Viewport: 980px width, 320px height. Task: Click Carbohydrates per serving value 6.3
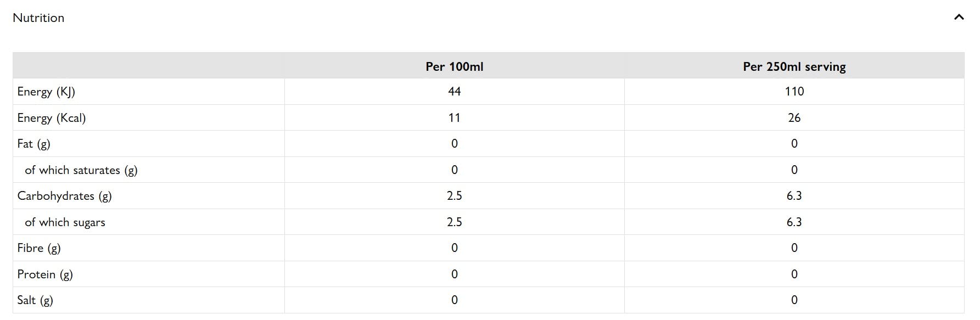(x=794, y=196)
